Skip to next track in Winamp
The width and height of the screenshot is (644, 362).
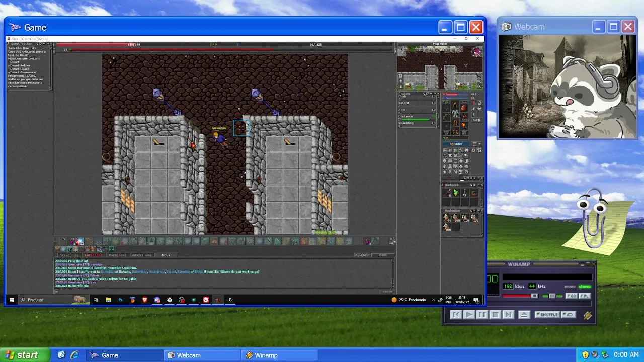(x=508, y=315)
